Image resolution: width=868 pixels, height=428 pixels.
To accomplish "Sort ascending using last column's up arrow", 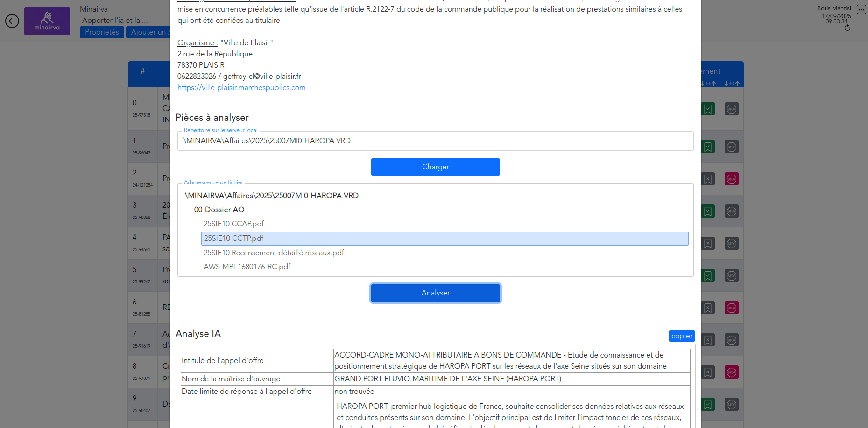I will click(738, 84).
